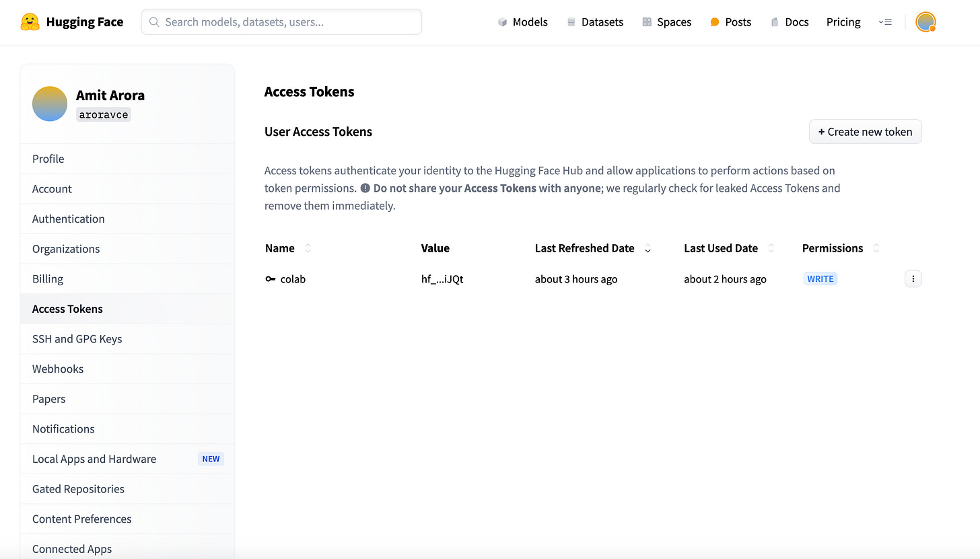The width and height of the screenshot is (980, 559).
Task: Open the Models page
Action: pyautogui.click(x=523, y=22)
